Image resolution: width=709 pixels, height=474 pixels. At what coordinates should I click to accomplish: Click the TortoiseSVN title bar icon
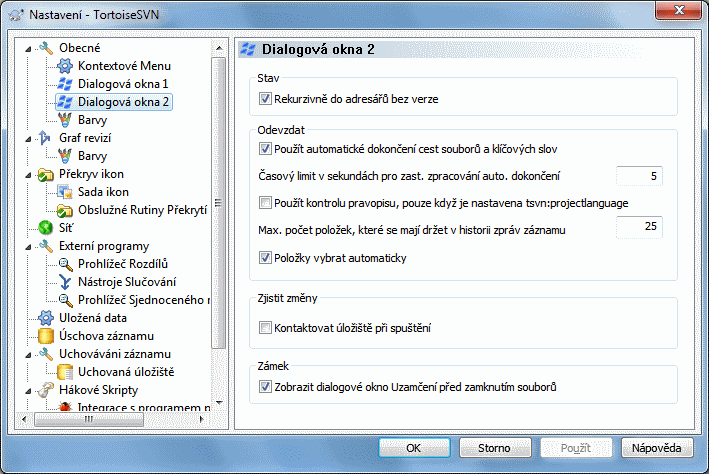coord(17,14)
